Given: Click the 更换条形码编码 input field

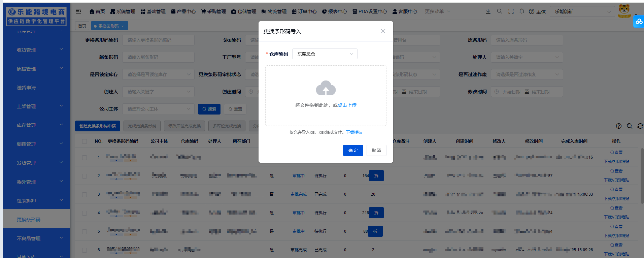Looking at the screenshot, I should pyautogui.click(x=158, y=40).
